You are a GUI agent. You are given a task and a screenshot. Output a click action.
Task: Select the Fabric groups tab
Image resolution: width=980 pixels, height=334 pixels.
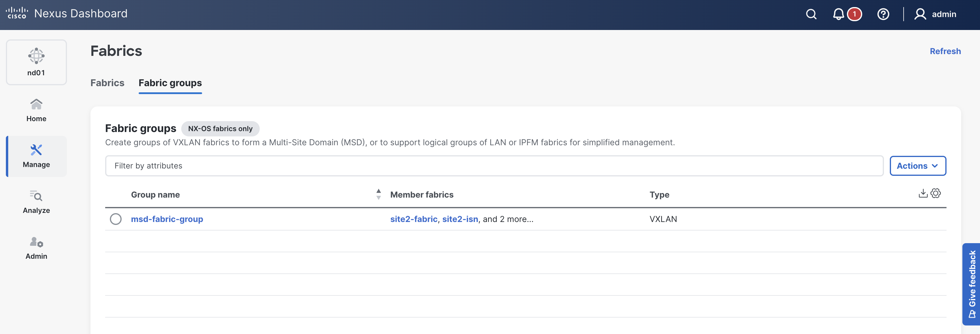pyautogui.click(x=170, y=83)
